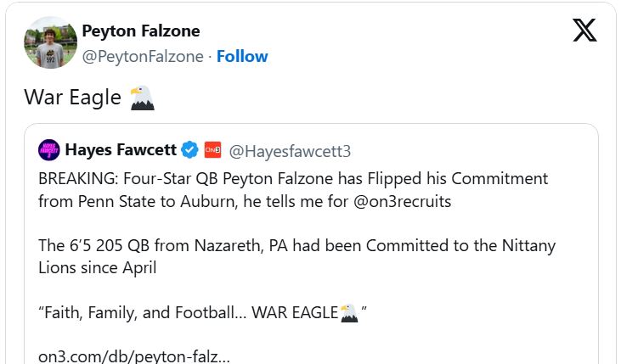Open the @PeytonFalzone handle link
621x364 pixels.
pos(143,57)
